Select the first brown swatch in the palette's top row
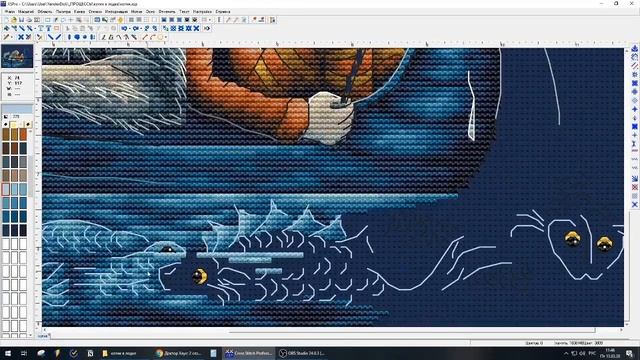The width and height of the screenshot is (640, 360). (x=6, y=134)
